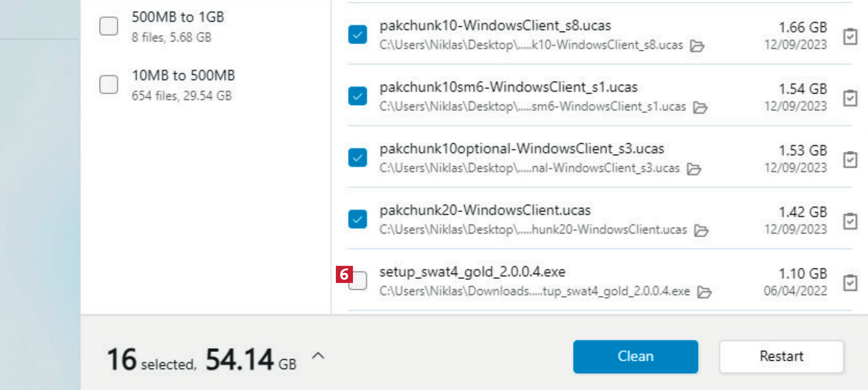Open folder location of pakchunk10-WindowsClient_s8.ucas
Screen dimensions: 868x390
697,46
